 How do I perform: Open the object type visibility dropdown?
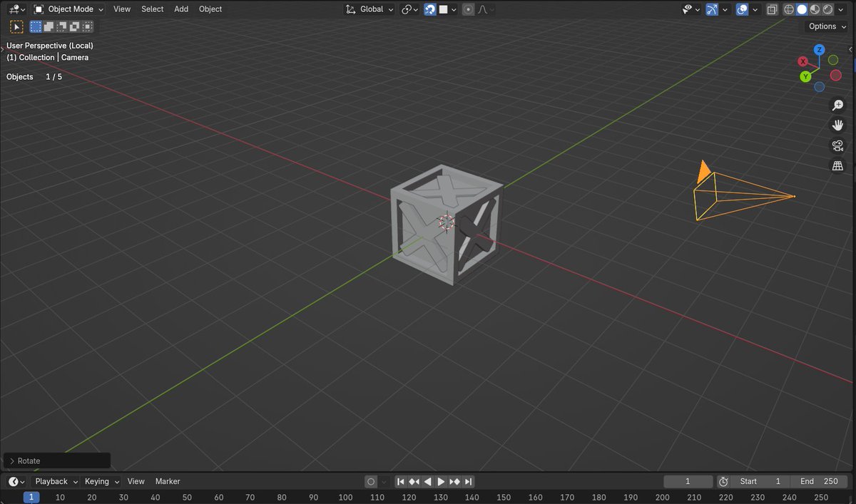pyautogui.click(x=691, y=9)
